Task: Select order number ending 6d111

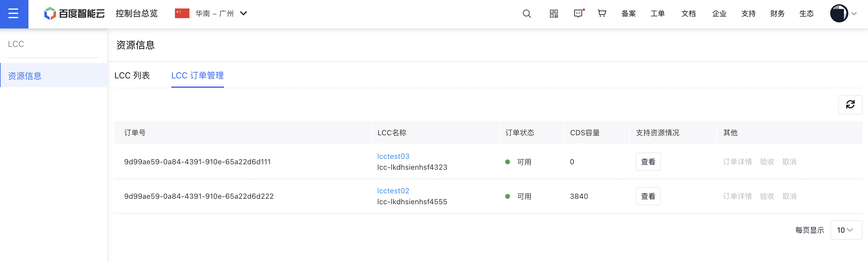Action: click(x=197, y=162)
